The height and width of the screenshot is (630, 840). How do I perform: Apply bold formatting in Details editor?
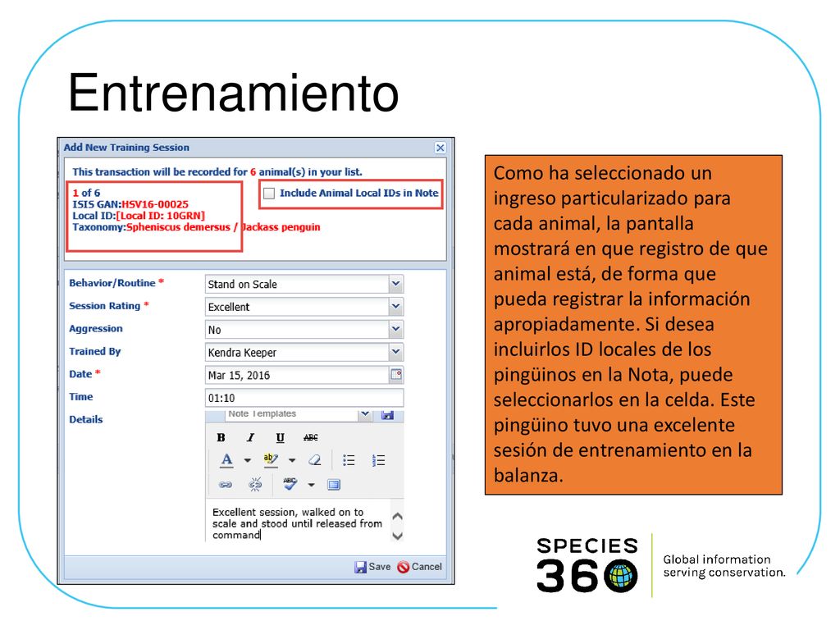221,438
